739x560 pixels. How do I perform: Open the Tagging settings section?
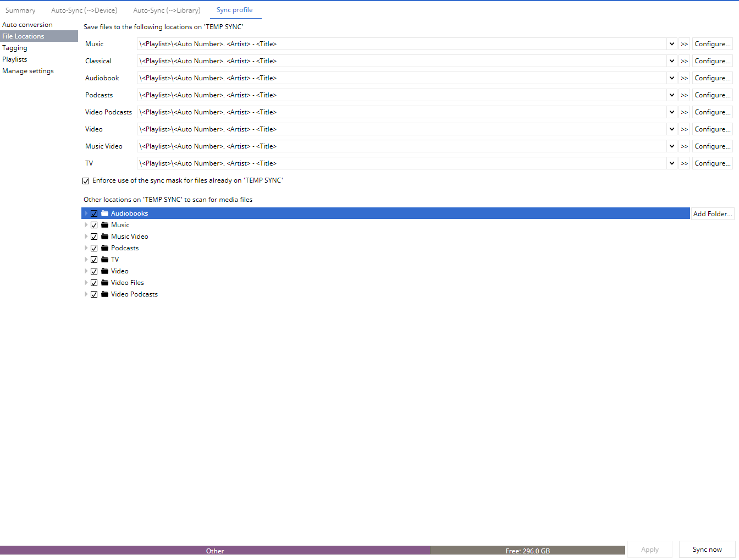(15, 48)
